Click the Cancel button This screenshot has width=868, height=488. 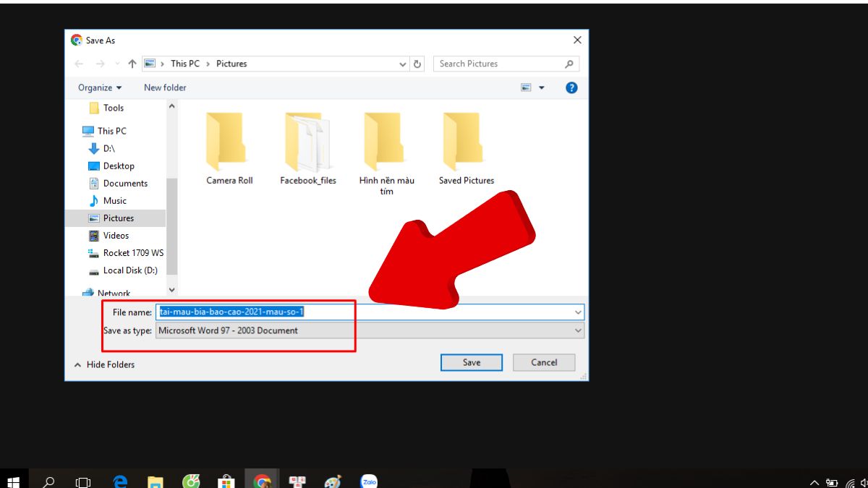click(544, 362)
